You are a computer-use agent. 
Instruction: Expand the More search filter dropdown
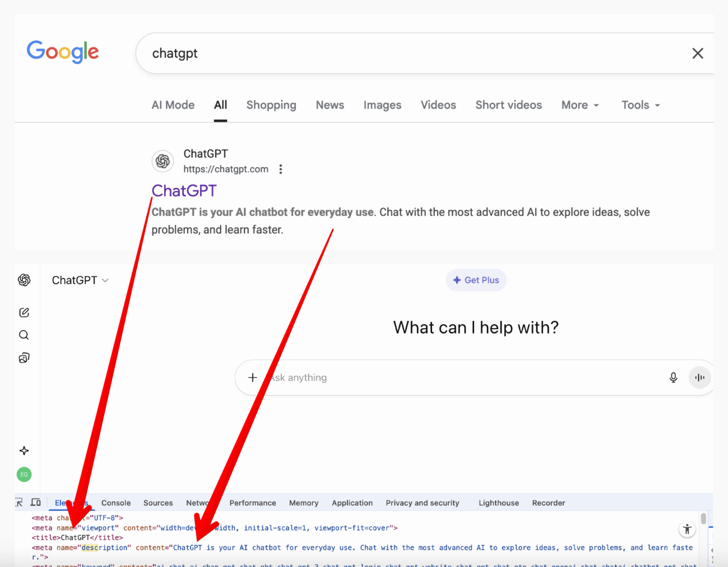point(580,106)
